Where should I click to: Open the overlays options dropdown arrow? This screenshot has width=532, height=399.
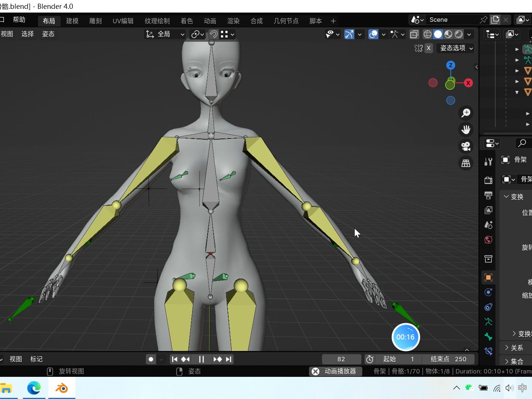(383, 34)
